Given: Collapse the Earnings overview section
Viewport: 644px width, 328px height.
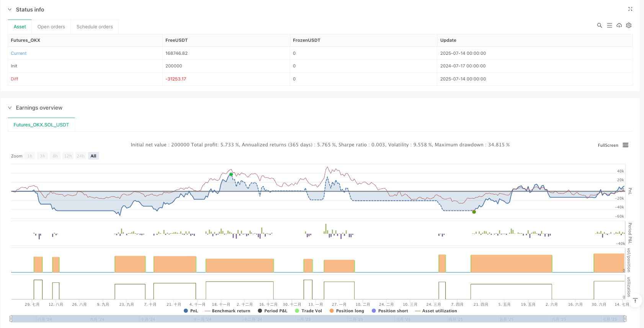Looking at the screenshot, I should pos(10,108).
